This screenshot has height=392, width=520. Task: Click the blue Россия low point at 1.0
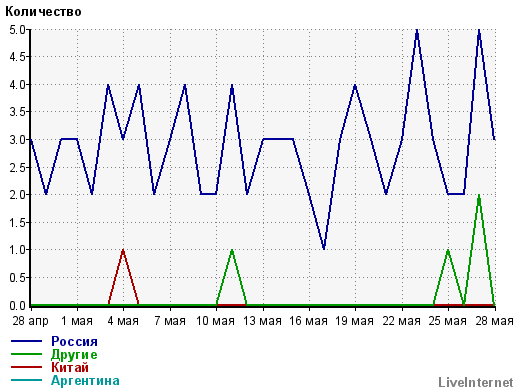tap(324, 248)
